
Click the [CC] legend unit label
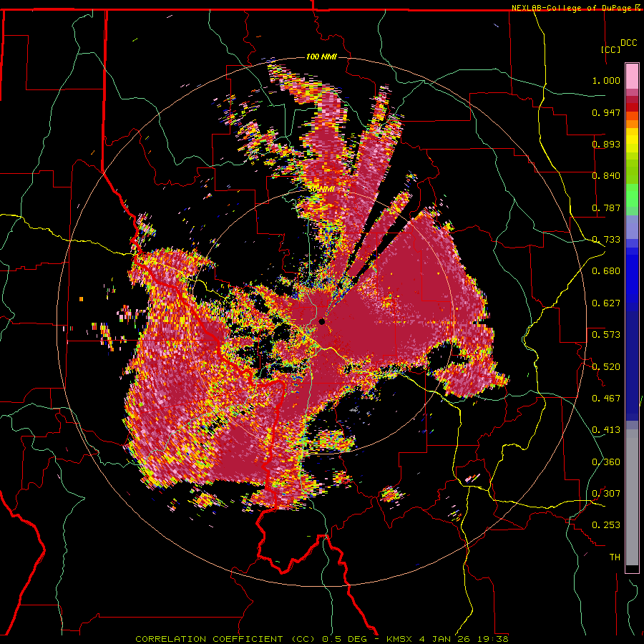[x=611, y=49]
